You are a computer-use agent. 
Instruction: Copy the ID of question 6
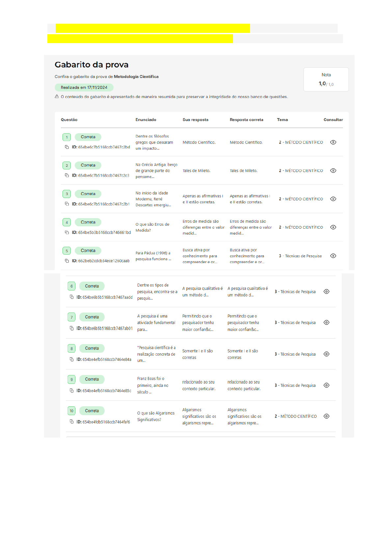(x=71, y=297)
